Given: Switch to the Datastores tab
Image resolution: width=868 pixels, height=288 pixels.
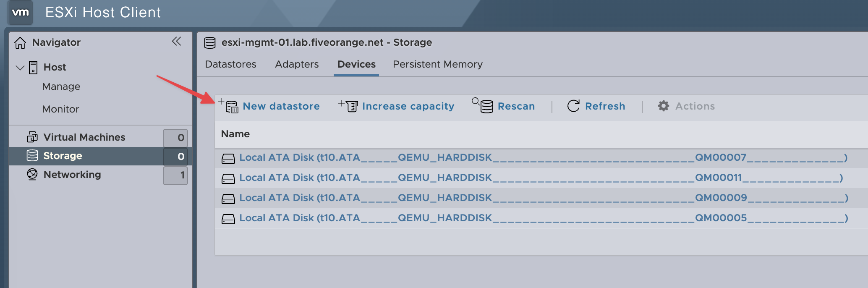Looking at the screenshot, I should click(230, 64).
